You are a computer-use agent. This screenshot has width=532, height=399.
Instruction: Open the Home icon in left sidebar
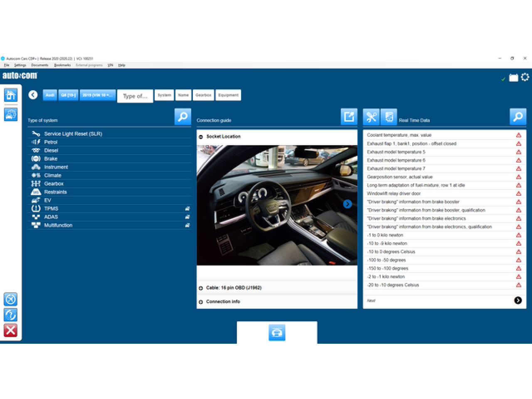(x=10, y=95)
